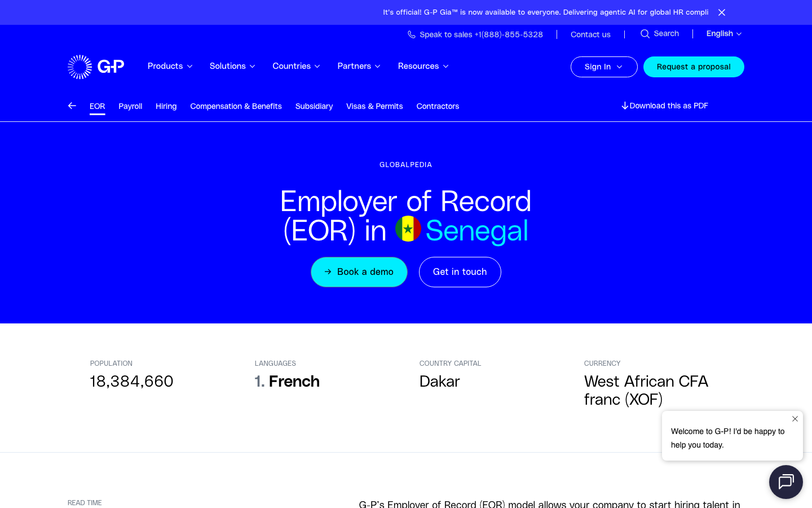812x508 pixels.
Task: Click the Get in touch button
Action: (x=460, y=272)
